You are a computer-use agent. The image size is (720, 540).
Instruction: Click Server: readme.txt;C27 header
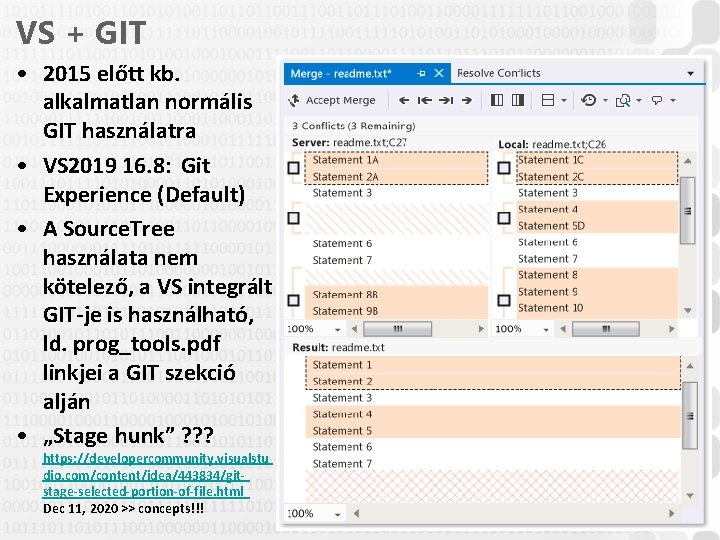click(x=349, y=143)
